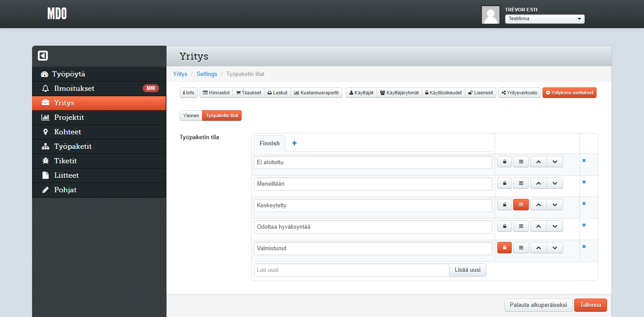Add a new language tab with plus icon
The height and width of the screenshot is (317, 644).
pos(294,143)
